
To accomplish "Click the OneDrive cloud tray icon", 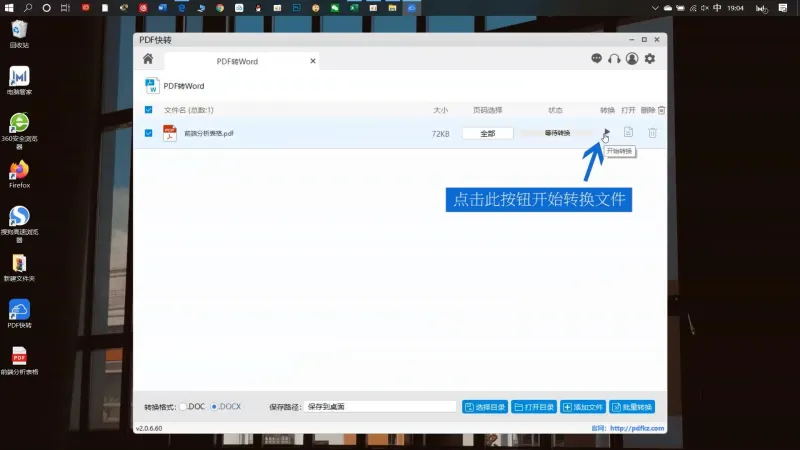I will coord(668,8).
